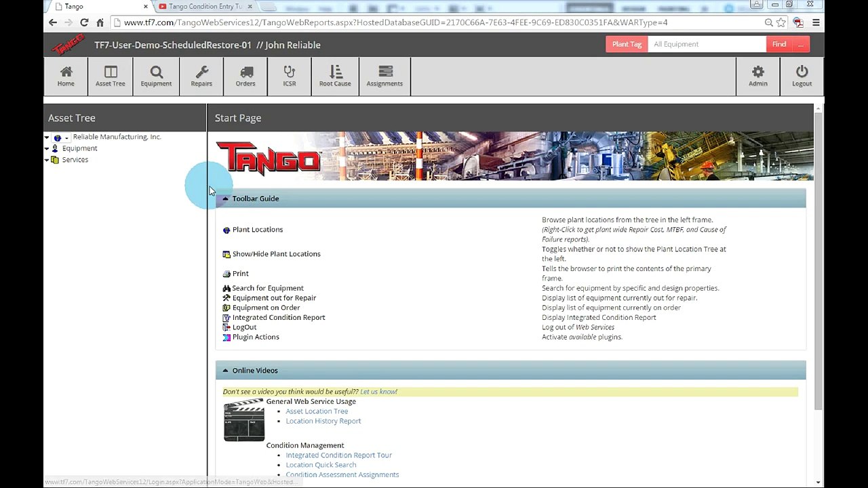The height and width of the screenshot is (488, 868).
Task: Expand the Reliable Manufacturing, Inc. tree node
Action: coord(47,138)
